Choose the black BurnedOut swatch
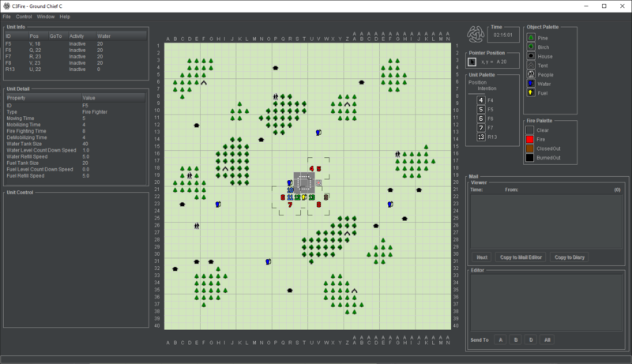 coord(531,158)
